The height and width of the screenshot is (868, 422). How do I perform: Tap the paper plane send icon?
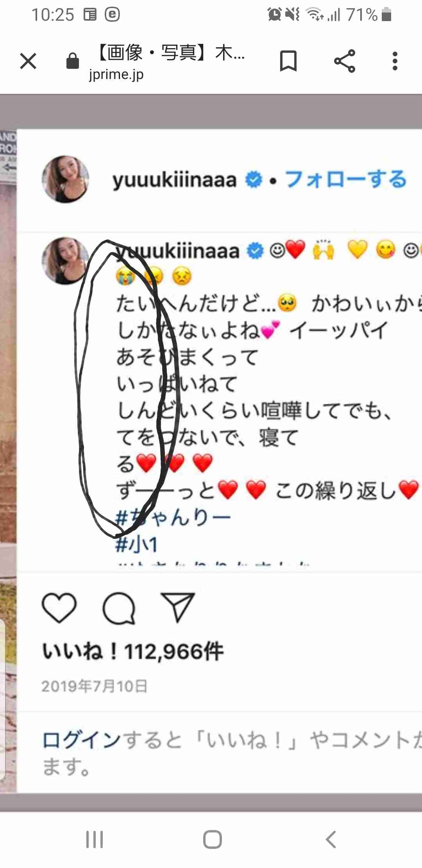coord(178,607)
